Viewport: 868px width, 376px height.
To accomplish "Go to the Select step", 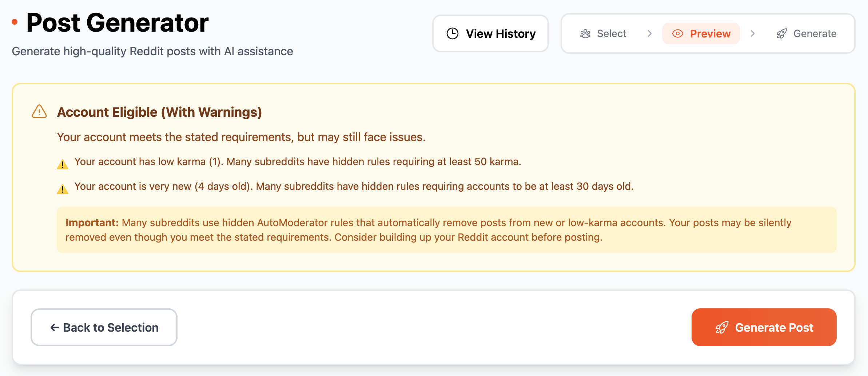I will [611, 34].
